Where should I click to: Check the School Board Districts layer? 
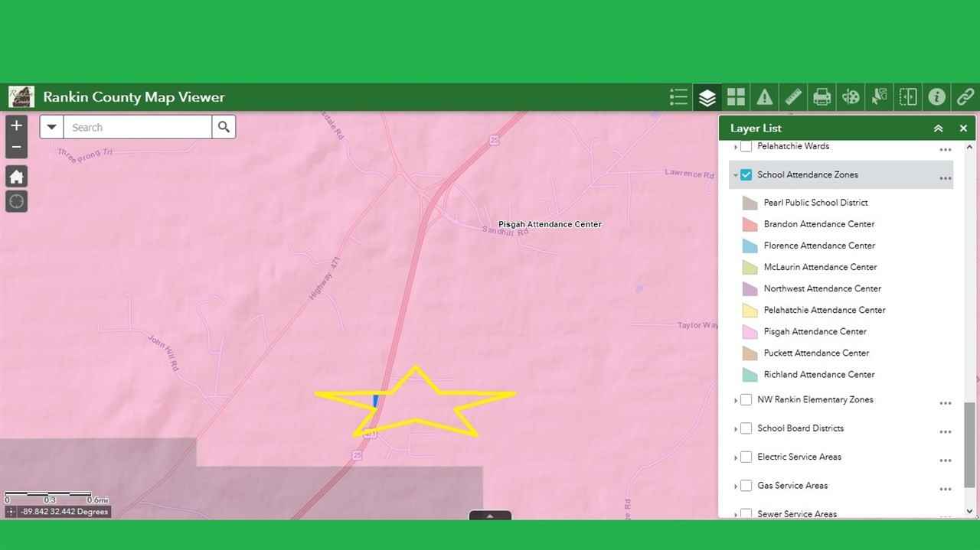746,428
